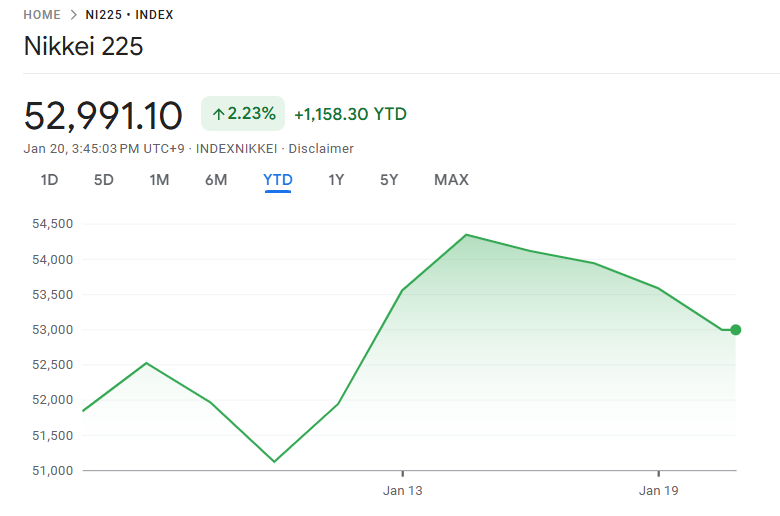The height and width of the screenshot is (516, 780).
Task: Show the 1Y chart range
Action: tap(336, 180)
